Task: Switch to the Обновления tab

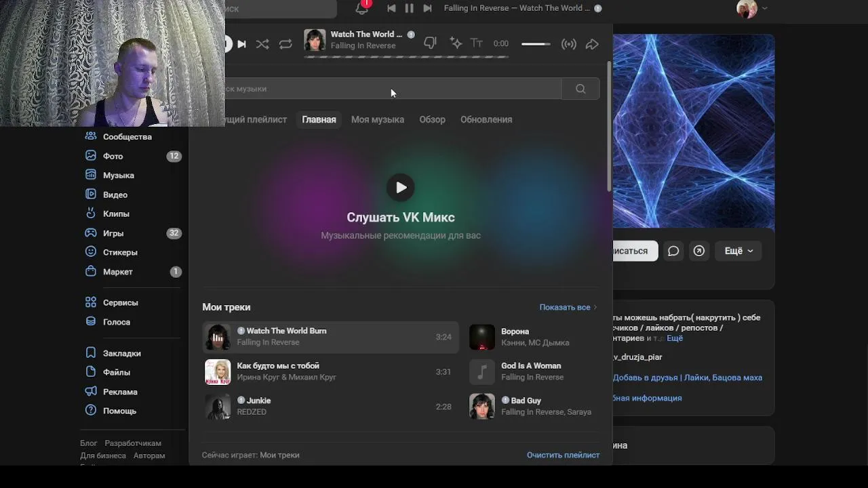Action: point(486,119)
